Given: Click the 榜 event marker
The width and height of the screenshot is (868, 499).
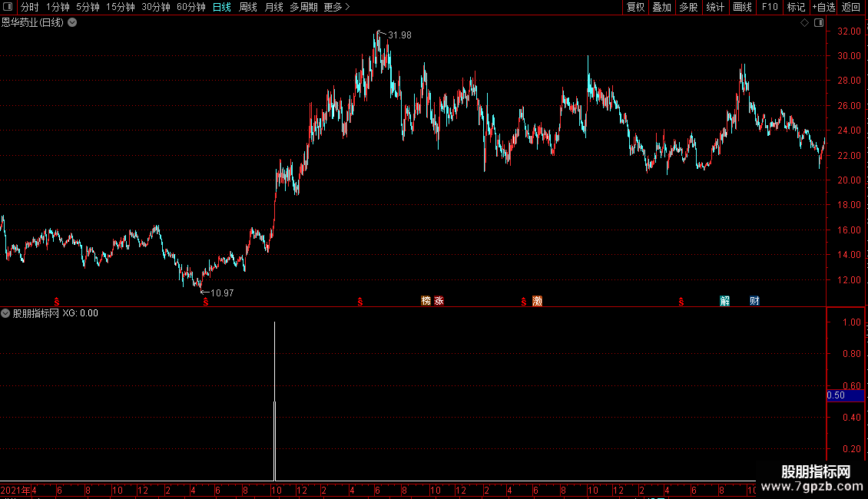Looking at the screenshot, I should (426, 301).
